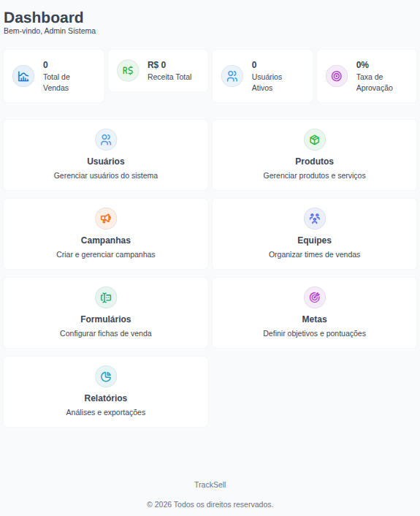The image size is (420, 516).
Task: Click the 'Usuários Ativos' stat label
Action: tap(267, 83)
